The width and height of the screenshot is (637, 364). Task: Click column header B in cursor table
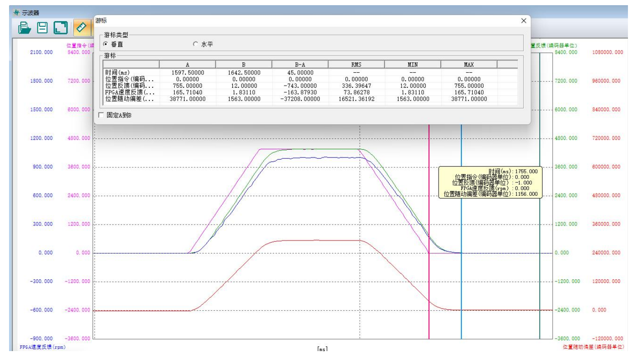click(x=244, y=65)
